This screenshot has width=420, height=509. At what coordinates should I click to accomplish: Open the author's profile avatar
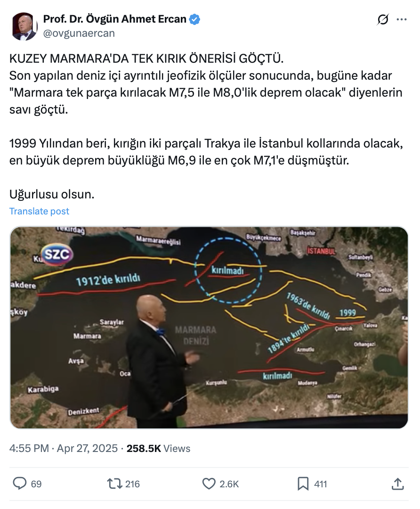pos(24,26)
